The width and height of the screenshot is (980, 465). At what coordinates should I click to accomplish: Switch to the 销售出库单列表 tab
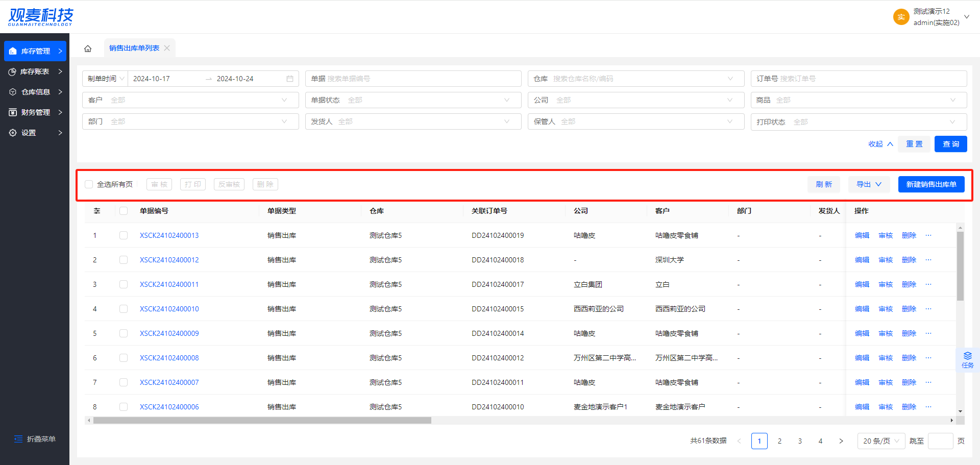tap(134, 48)
